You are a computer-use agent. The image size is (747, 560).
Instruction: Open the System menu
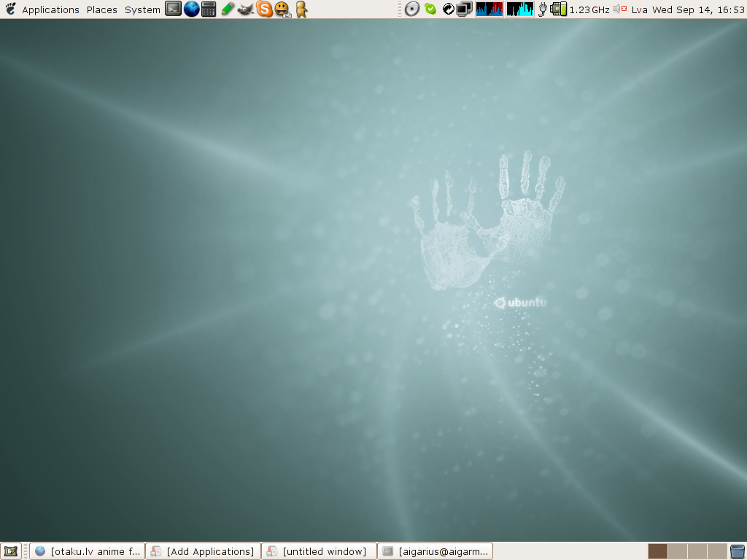(x=142, y=9)
